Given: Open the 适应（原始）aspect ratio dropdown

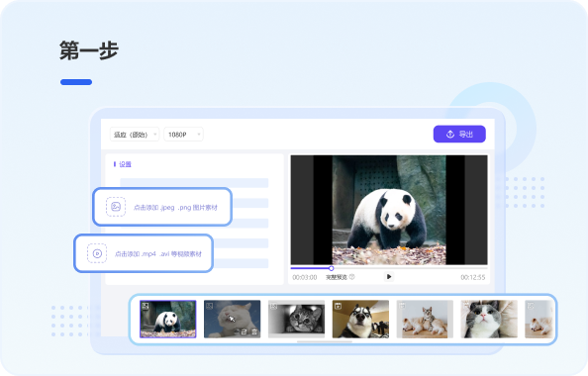Looking at the screenshot, I should [x=135, y=135].
